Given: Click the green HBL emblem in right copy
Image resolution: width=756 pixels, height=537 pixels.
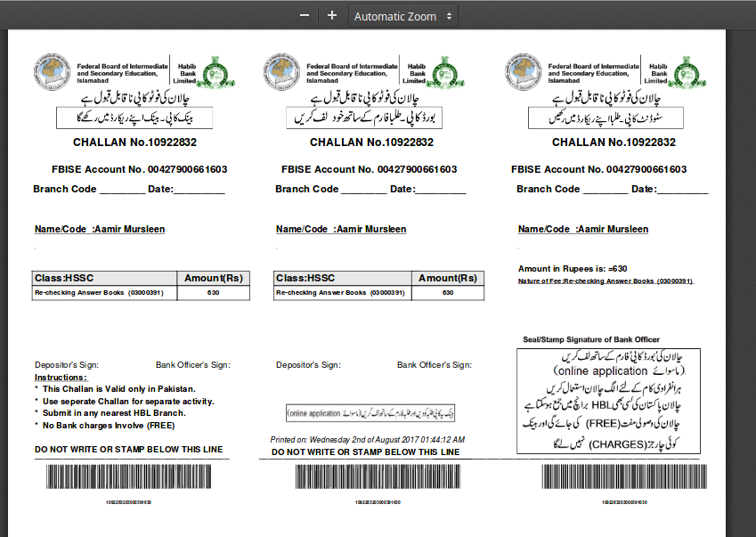Looking at the screenshot, I should click(687, 72).
